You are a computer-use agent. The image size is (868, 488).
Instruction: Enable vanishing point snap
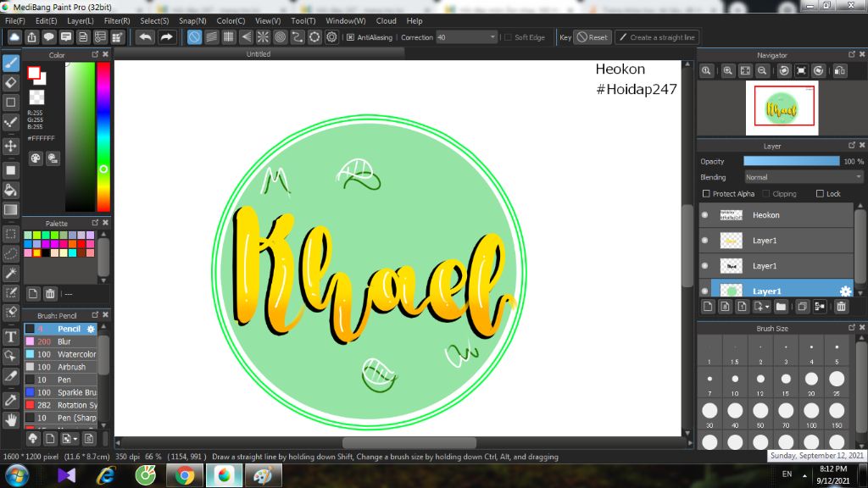click(x=246, y=37)
